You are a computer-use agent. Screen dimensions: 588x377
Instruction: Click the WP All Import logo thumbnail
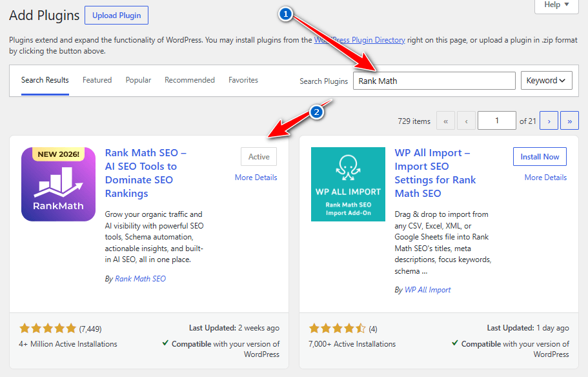(348, 184)
